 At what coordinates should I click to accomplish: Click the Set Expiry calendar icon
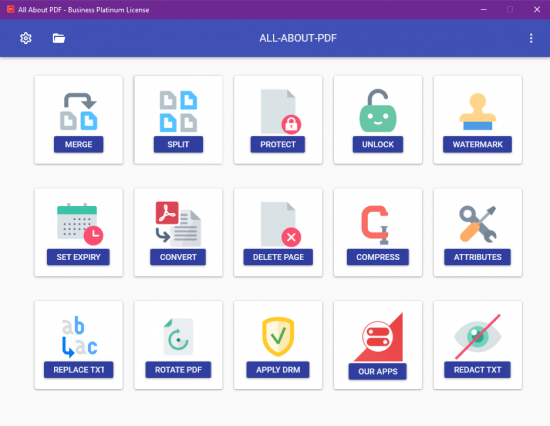point(80,224)
